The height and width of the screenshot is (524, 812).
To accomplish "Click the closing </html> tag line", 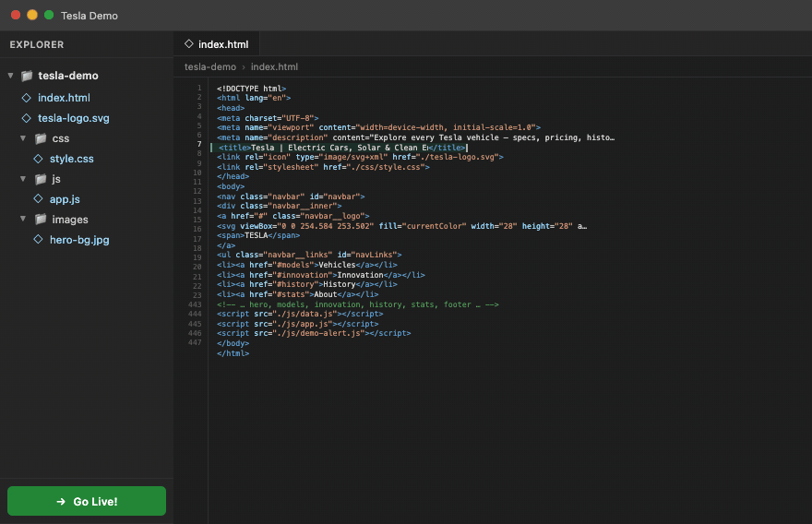I will pos(233,353).
